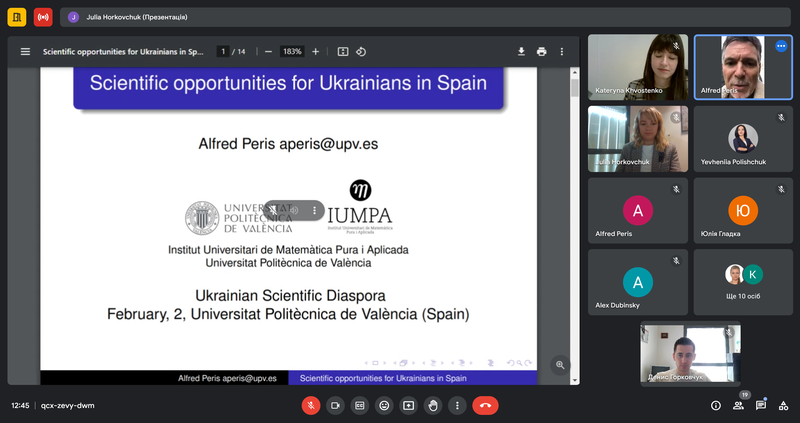Click the black footer 'Alfred Peris aperis@upv.es'
The image size is (800, 423).
tap(227, 378)
